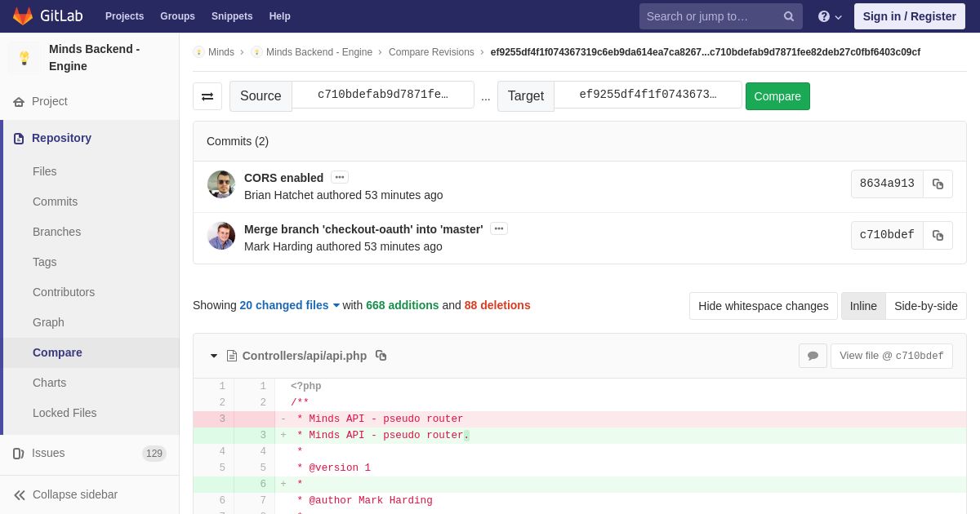980x514 pixels.
Task: Copy commit SHA c710bdef
Action: 938,236
